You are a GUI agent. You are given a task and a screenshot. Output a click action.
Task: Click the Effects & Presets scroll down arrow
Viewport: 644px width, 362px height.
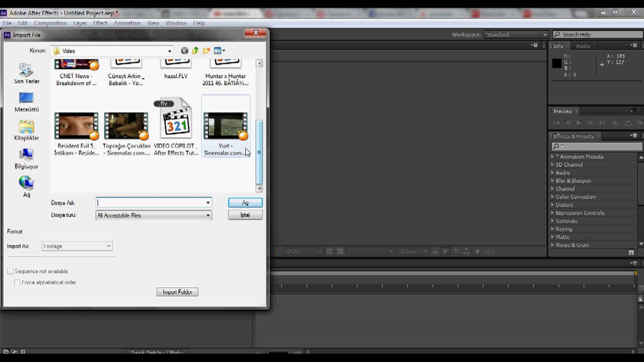[641, 244]
